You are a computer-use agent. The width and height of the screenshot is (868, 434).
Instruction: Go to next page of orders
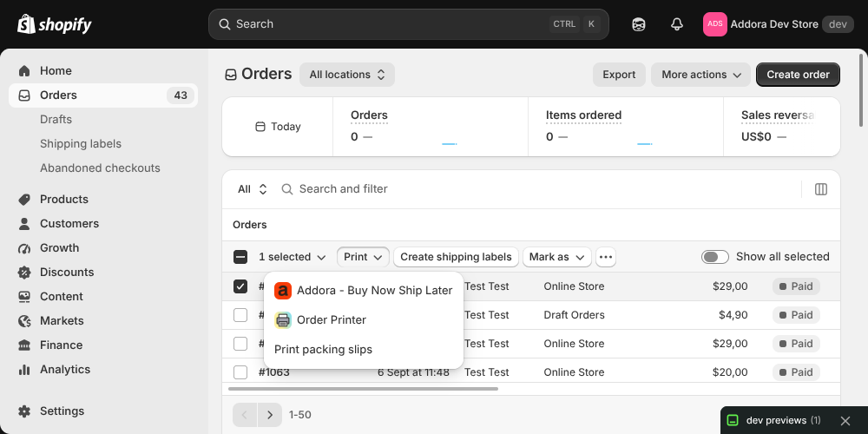[270, 415]
